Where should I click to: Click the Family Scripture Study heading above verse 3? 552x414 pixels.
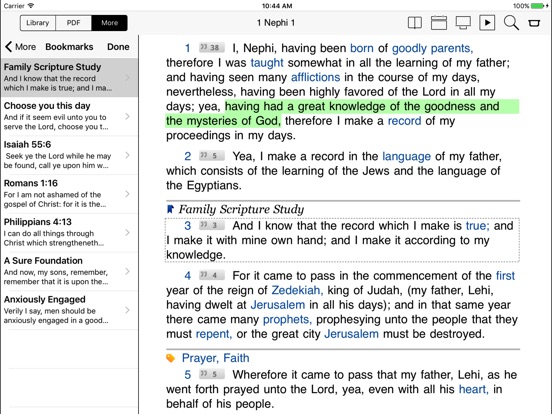point(241,209)
